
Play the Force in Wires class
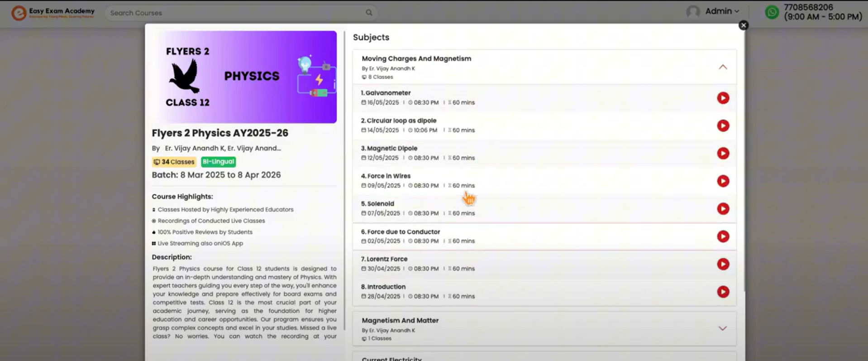(723, 181)
